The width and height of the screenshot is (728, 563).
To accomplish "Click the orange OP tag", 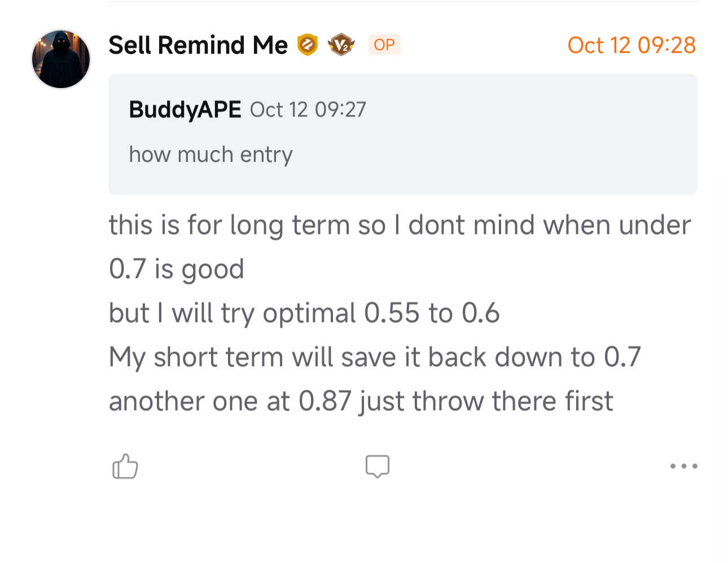I will coord(384,45).
